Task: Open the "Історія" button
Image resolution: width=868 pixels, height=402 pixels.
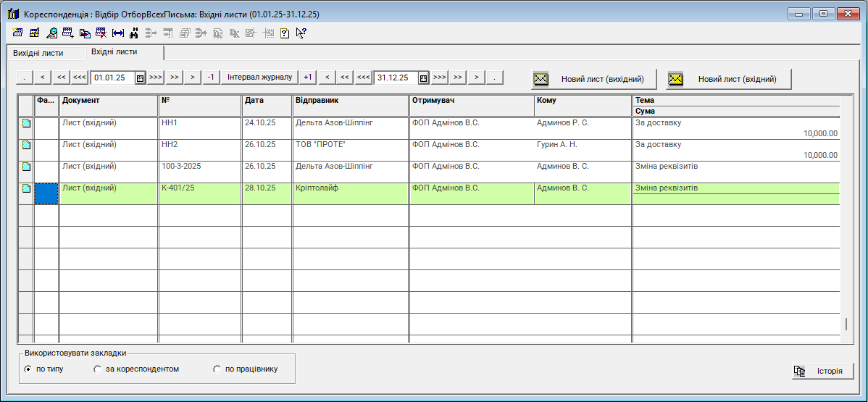Action: point(822,371)
